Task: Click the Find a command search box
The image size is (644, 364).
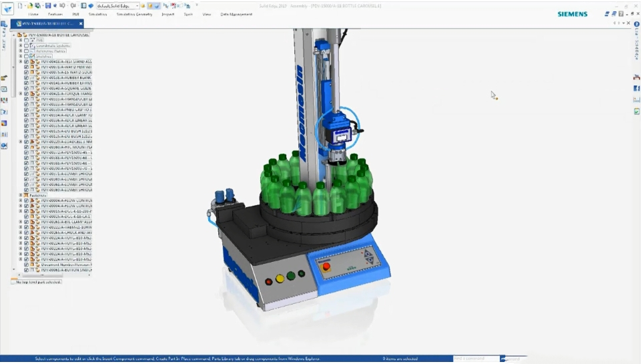Action: [x=476, y=359]
